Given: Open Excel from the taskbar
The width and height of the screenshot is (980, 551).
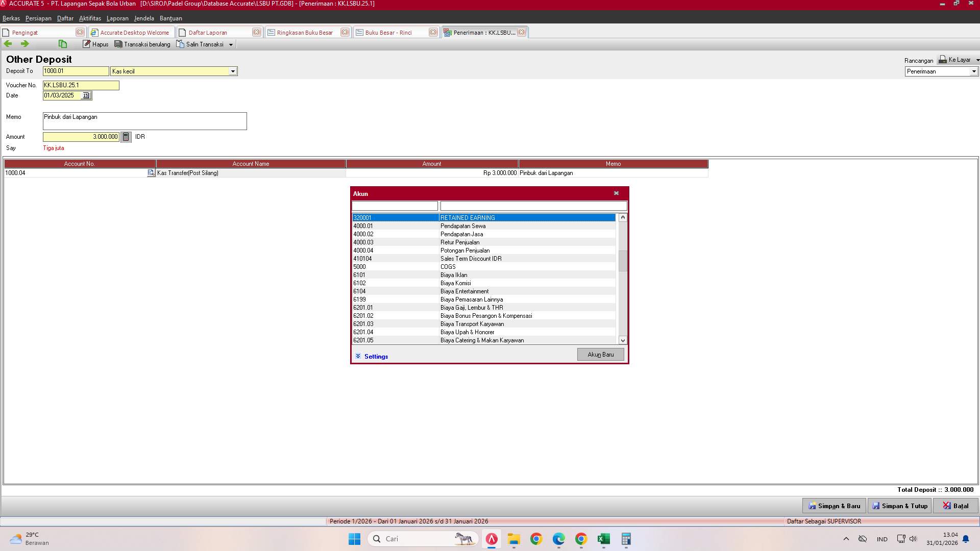Looking at the screenshot, I should [x=603, y=539].
